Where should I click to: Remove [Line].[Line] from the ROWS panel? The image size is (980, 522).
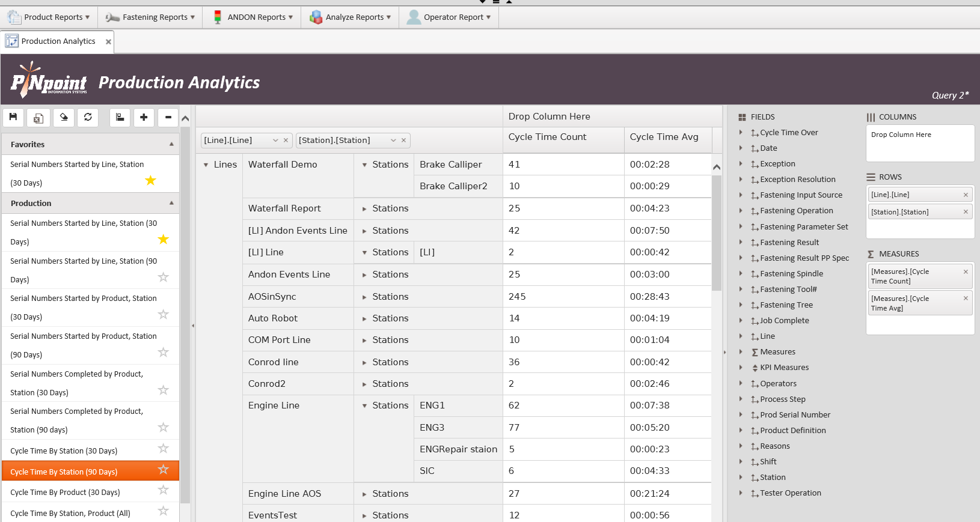point(966,195)
